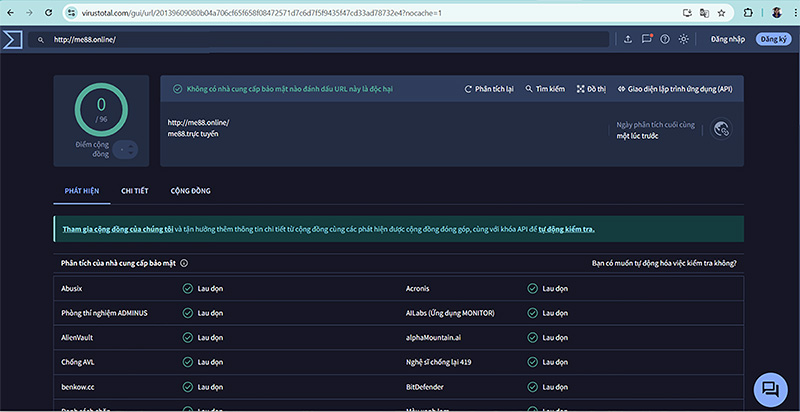Open site information icon in address bar

pyautogui.click(x=71, y=13)
